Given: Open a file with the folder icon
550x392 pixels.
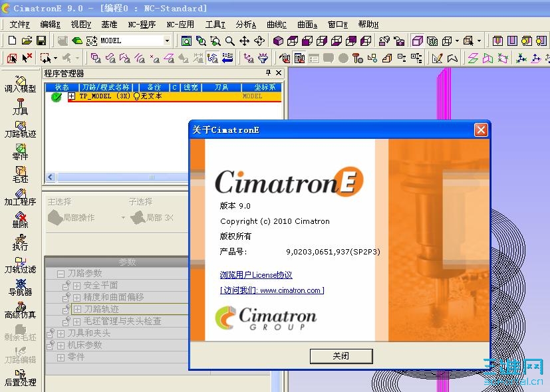Looking at the screenshot, I should tap(27, 41).
